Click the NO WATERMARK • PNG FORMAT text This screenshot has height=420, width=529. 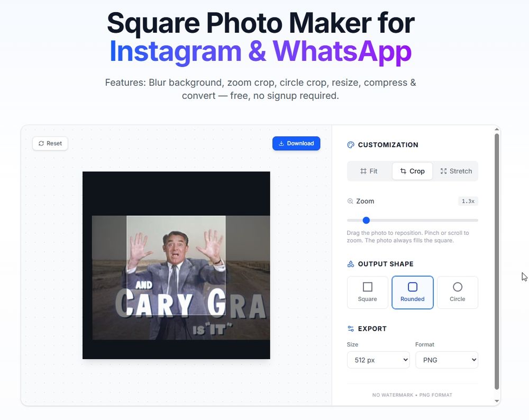click(412, 395)
